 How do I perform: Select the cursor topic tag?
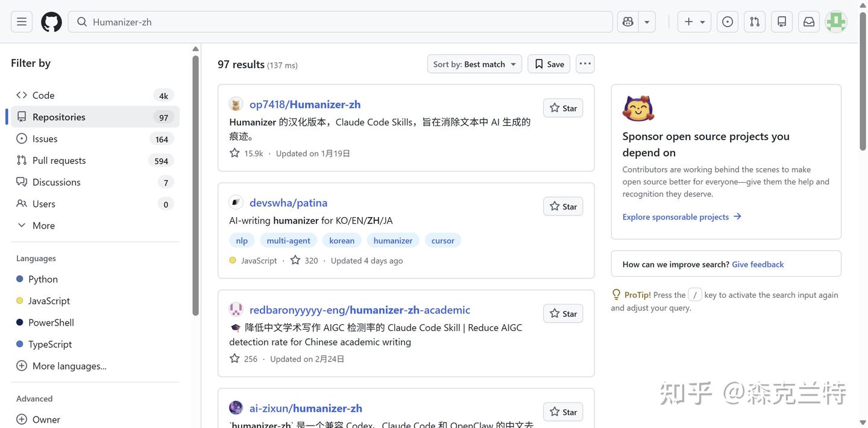click(443, 241)
